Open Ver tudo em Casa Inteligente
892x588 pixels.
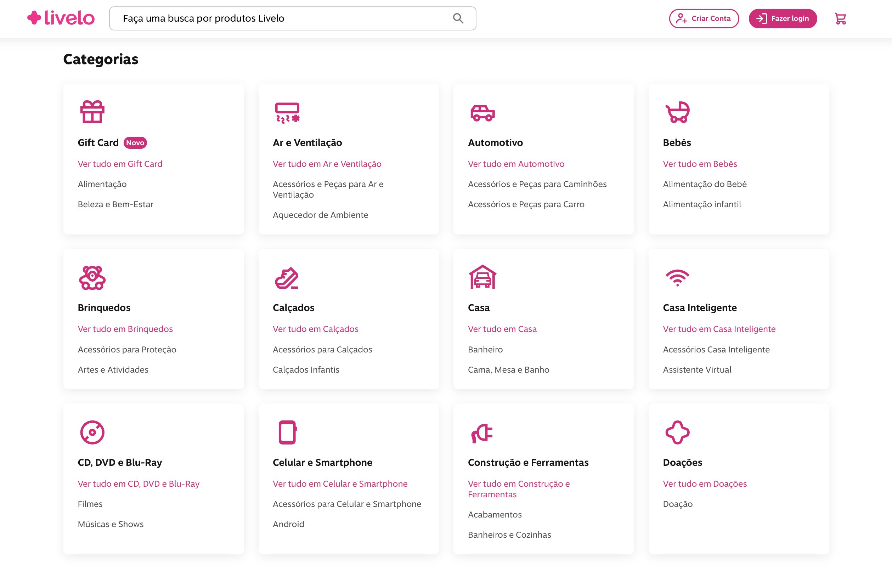click(719, 329)
